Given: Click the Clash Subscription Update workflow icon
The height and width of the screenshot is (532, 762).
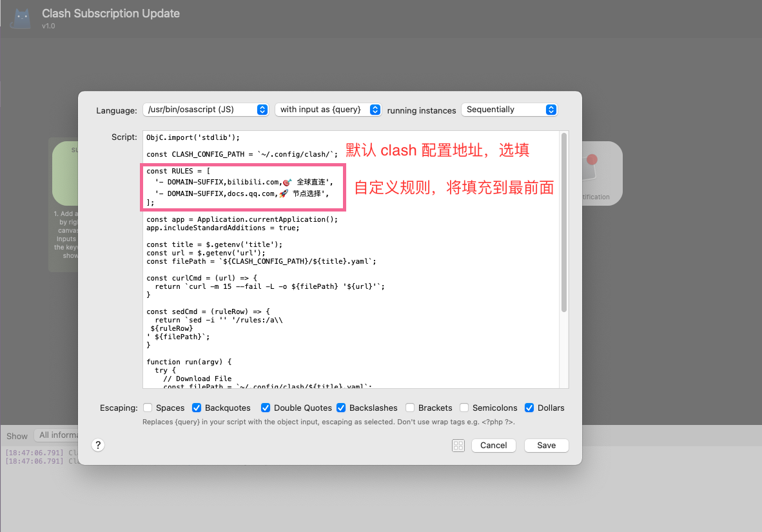Looking at the screenshot, I should click(x=21, y=17).
